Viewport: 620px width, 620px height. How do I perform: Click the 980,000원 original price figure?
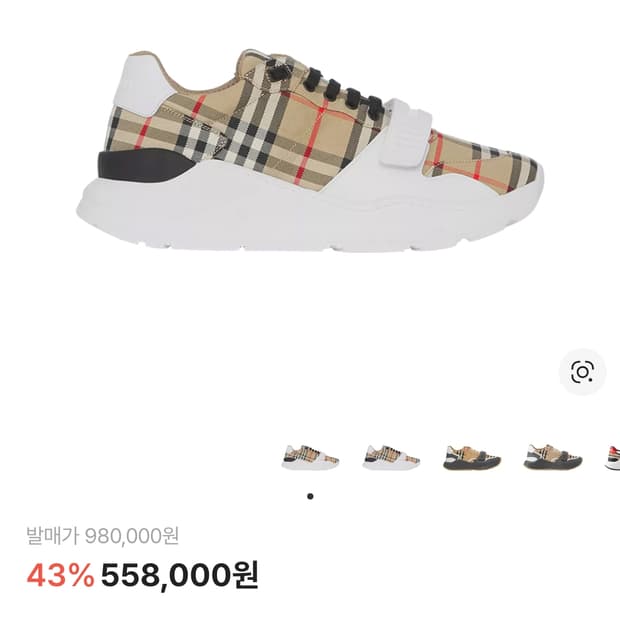tap(132, 536)
